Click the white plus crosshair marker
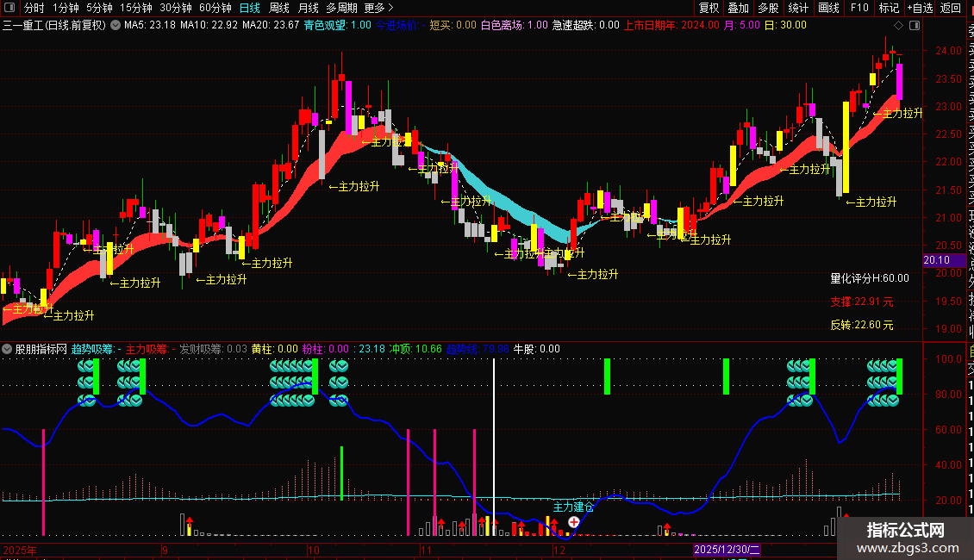 coord(574,522)
